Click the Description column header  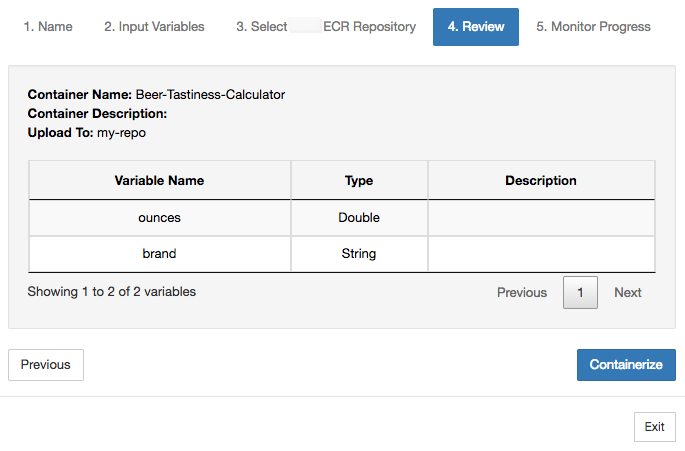541,181
